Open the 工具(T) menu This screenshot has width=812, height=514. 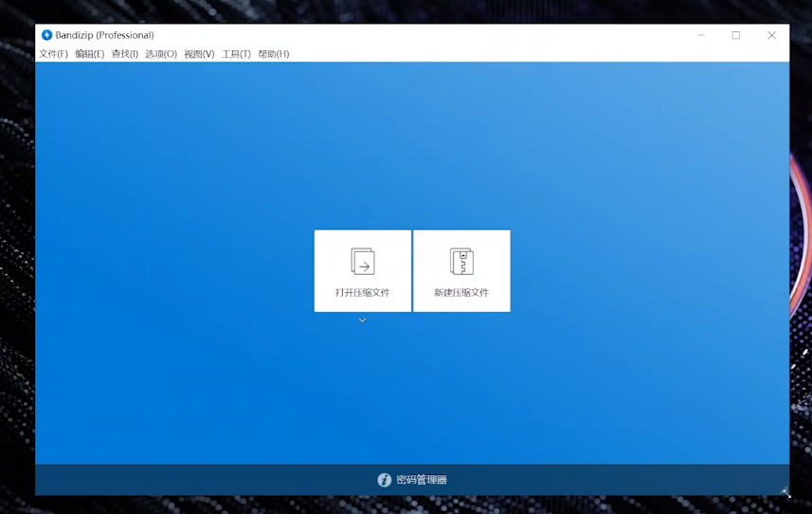(236, 54)
